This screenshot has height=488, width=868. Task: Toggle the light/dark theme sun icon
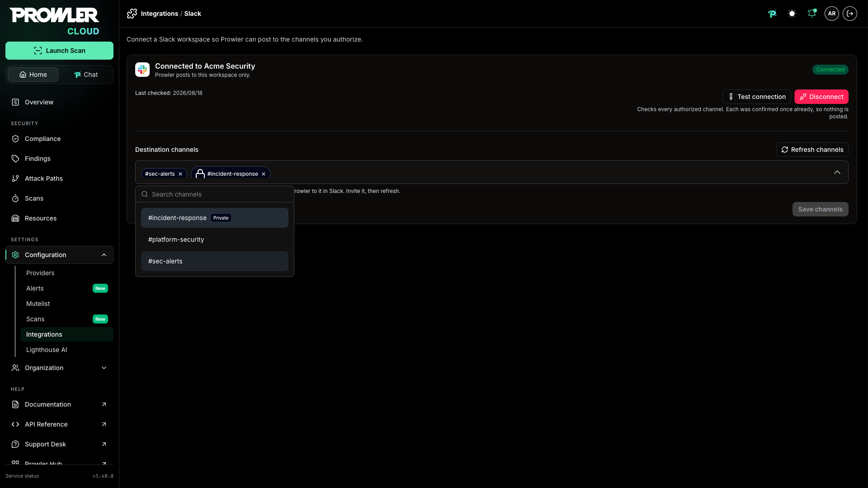click(792, 14)
